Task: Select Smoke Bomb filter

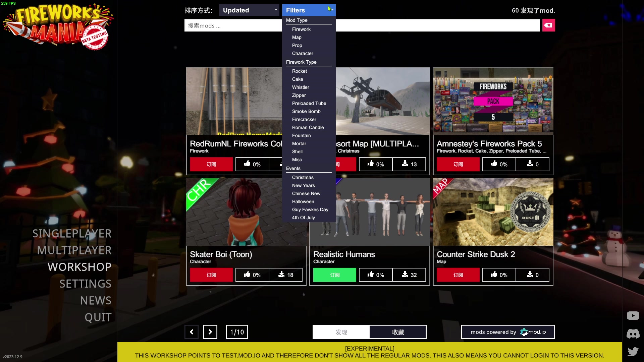Action: [306, 111]
